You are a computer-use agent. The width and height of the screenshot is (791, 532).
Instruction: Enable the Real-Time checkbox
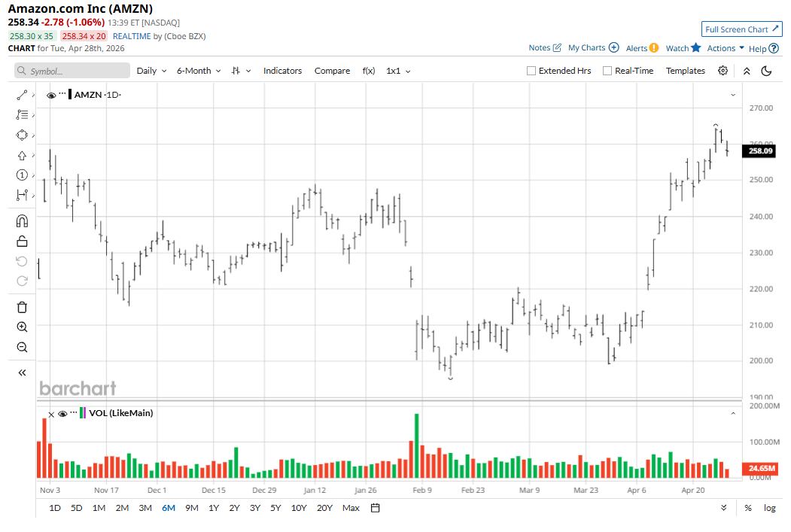607,71
